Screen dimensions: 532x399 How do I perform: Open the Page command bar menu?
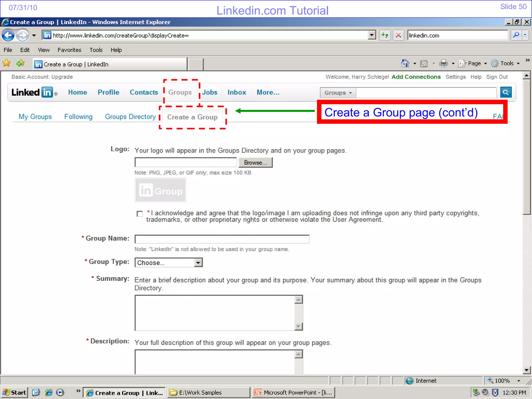pyautogui.click(x=473, y=63)
